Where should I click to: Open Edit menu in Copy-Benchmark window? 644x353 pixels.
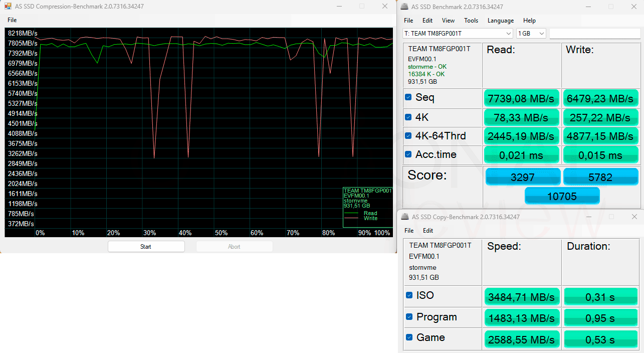(428, 231)
